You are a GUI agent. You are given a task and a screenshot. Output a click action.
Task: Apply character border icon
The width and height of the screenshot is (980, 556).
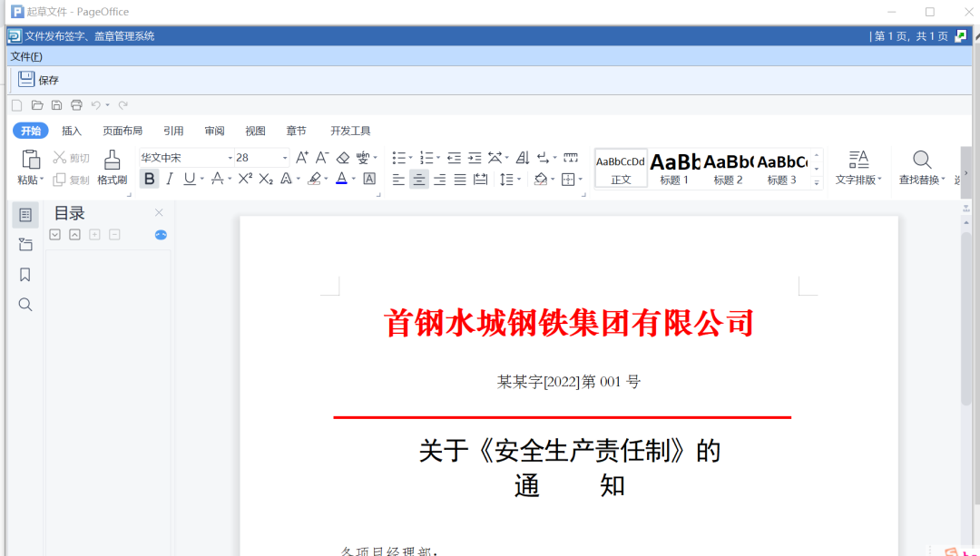pos(369,180)
